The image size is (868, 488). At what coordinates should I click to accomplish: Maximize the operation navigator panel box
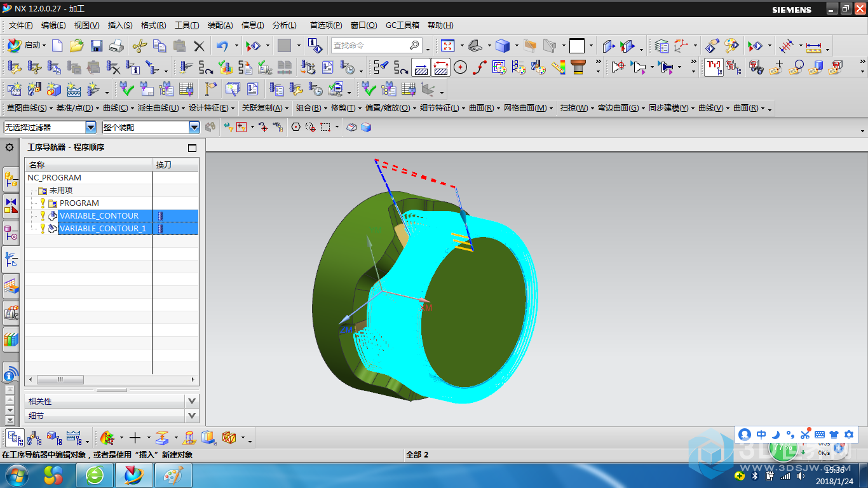[193, 148]
